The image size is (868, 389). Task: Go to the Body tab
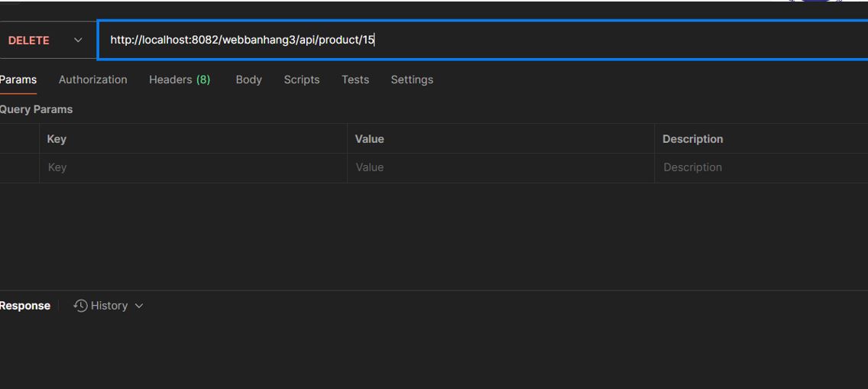[x=248, y=79]
